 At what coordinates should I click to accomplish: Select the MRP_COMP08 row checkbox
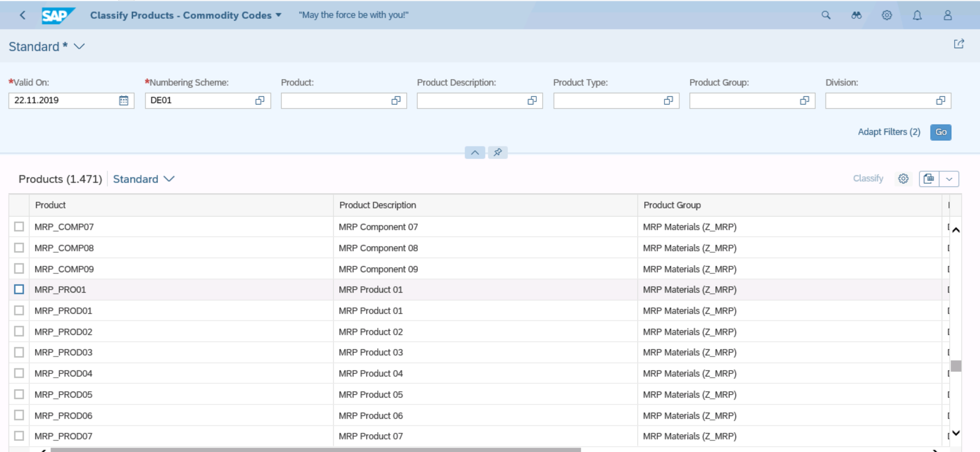point(19,248)
